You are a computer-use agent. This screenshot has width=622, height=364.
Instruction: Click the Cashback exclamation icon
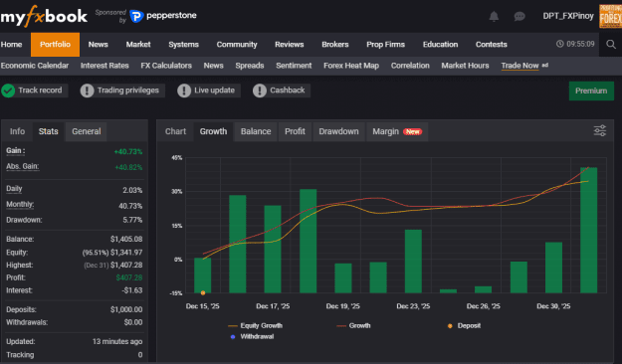pos(260,91)
